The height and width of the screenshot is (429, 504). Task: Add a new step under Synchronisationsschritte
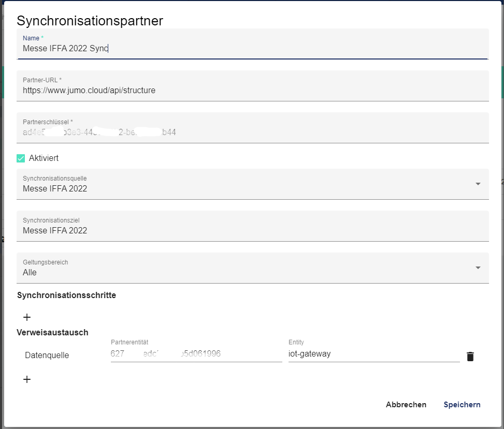tap(27, 317)
